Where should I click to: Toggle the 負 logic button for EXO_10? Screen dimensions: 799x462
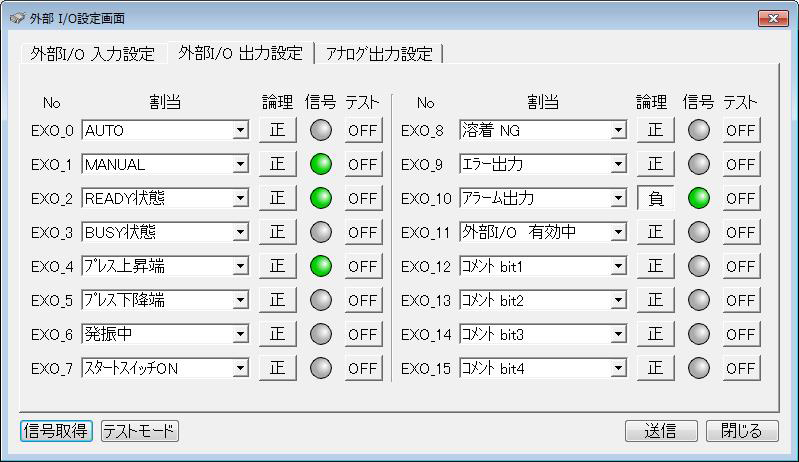(655, 198)
